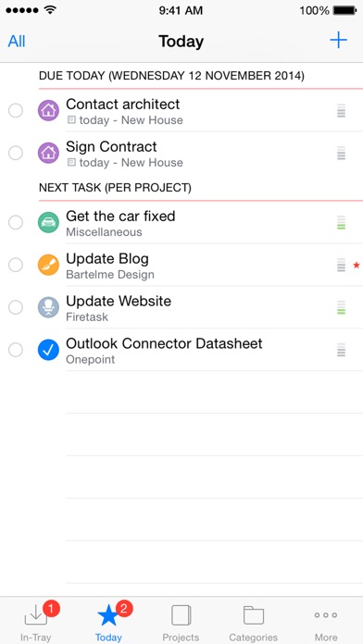The width and height of the screenshot is (363, 644).
Task: Tap the plus icon to add task
Action: click(x=338, y=41)
